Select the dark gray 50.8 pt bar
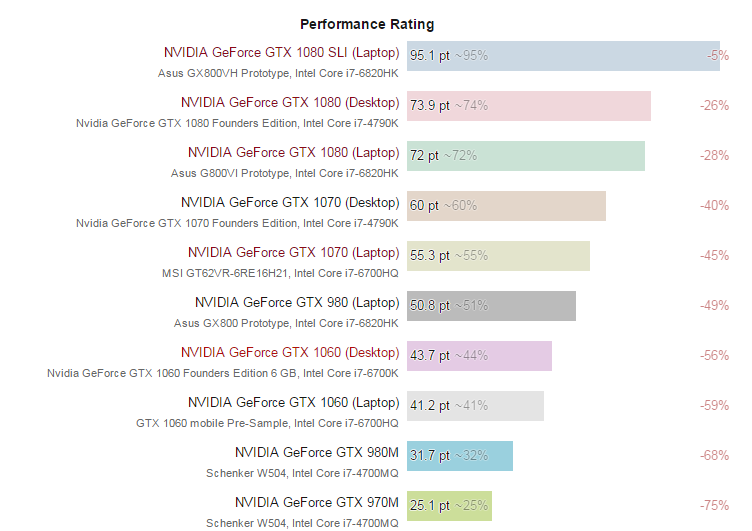 point(491,306)
